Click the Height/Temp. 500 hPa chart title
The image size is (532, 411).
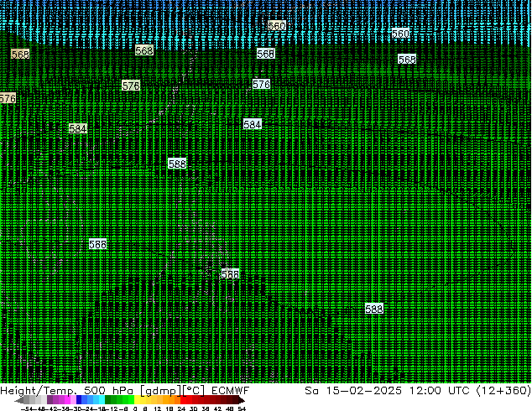click(x=67, y=390)
